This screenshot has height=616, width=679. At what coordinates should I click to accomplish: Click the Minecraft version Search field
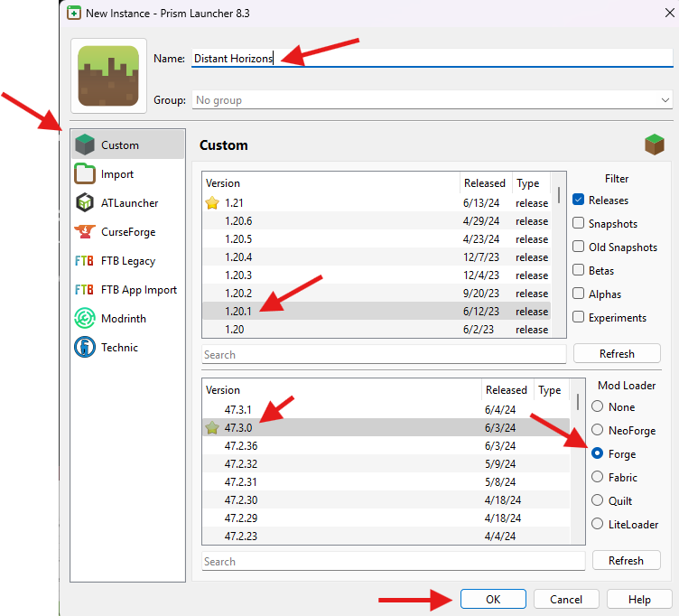[x=384, y=354]
